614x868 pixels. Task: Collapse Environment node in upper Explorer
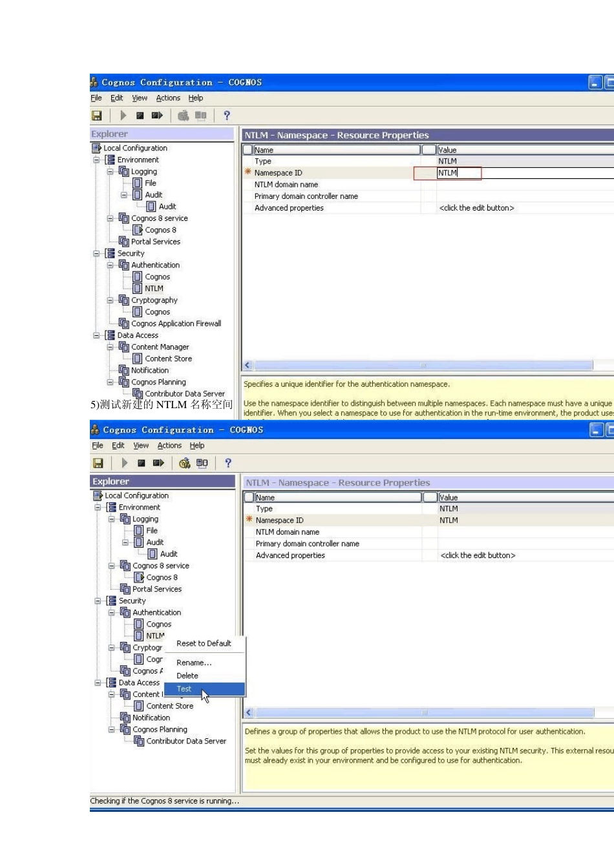click(96, 160)
